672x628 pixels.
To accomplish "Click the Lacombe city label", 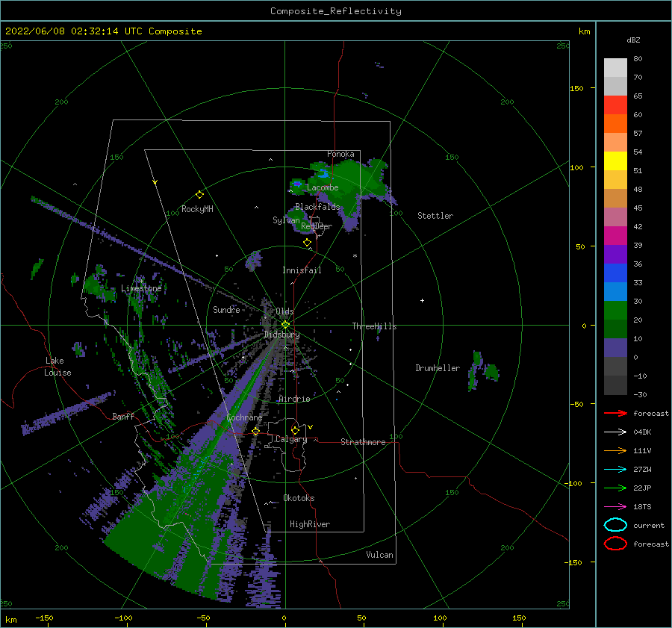I will (323, 187).
